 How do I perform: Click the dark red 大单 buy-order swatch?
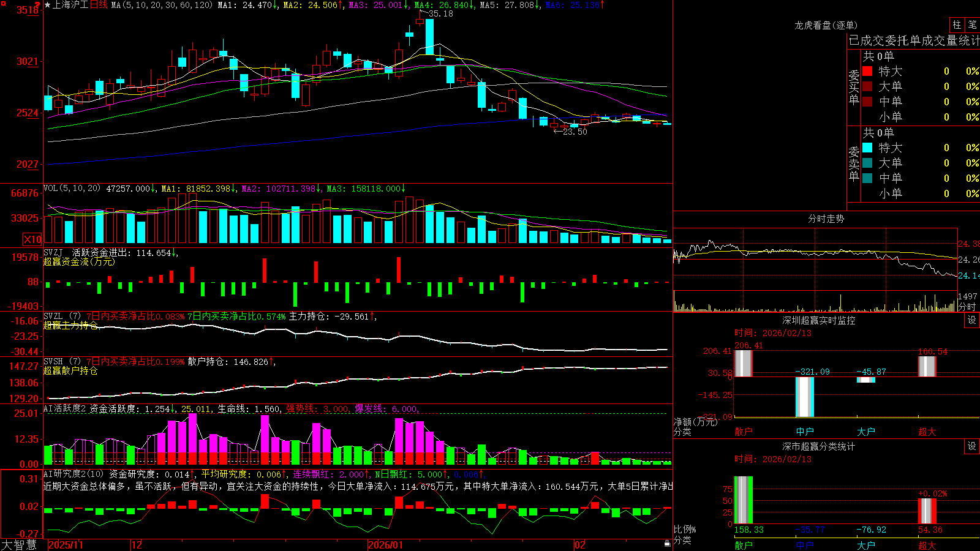tap(867, 86)
